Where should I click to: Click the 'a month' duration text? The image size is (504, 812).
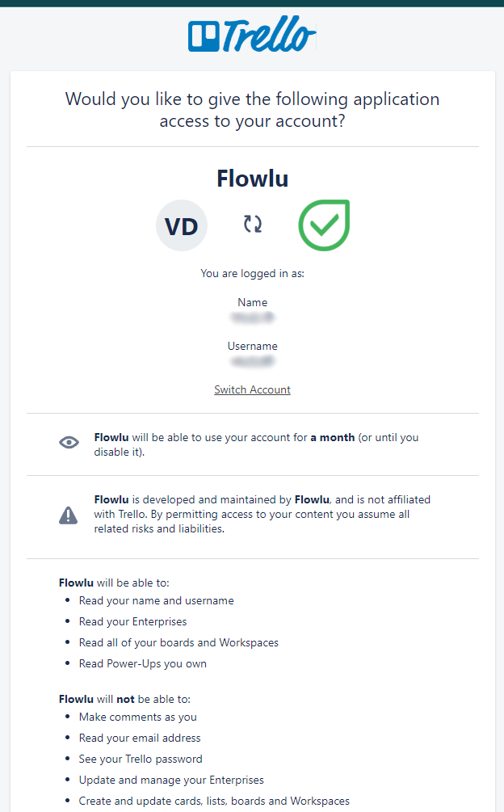point(333,437)
